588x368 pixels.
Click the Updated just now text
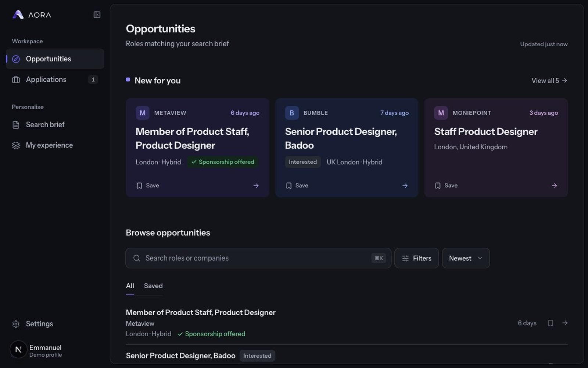coord(544,44)
